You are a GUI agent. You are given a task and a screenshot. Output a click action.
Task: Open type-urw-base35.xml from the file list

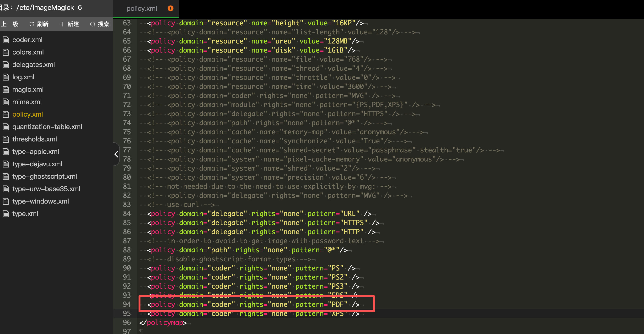pos(46,189)
